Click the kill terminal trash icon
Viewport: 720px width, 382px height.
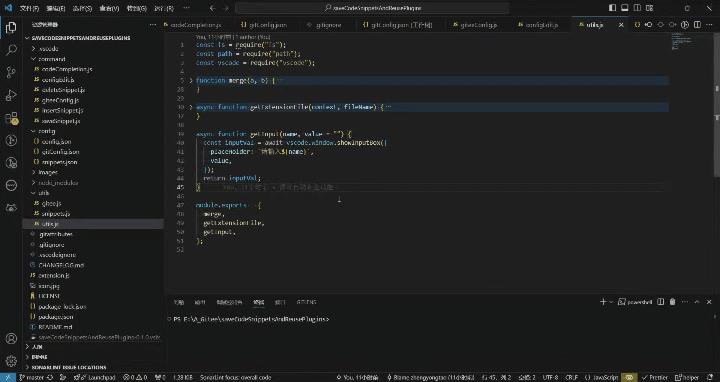tap(673, 302)
